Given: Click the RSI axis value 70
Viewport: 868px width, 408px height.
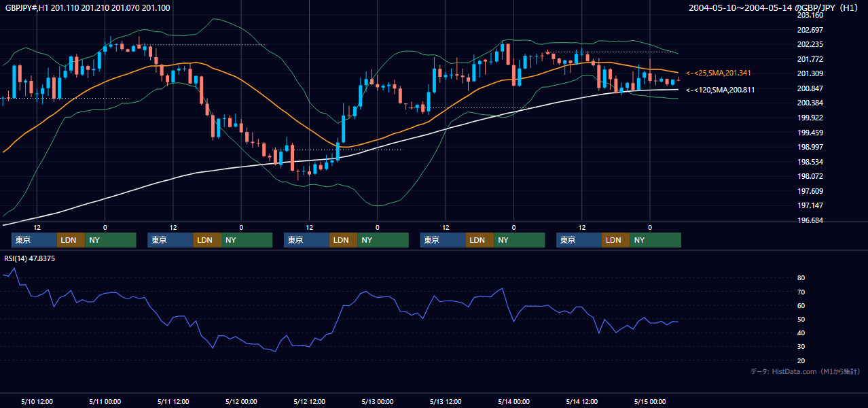Looking at the screenshot, I should pos(801,292).
